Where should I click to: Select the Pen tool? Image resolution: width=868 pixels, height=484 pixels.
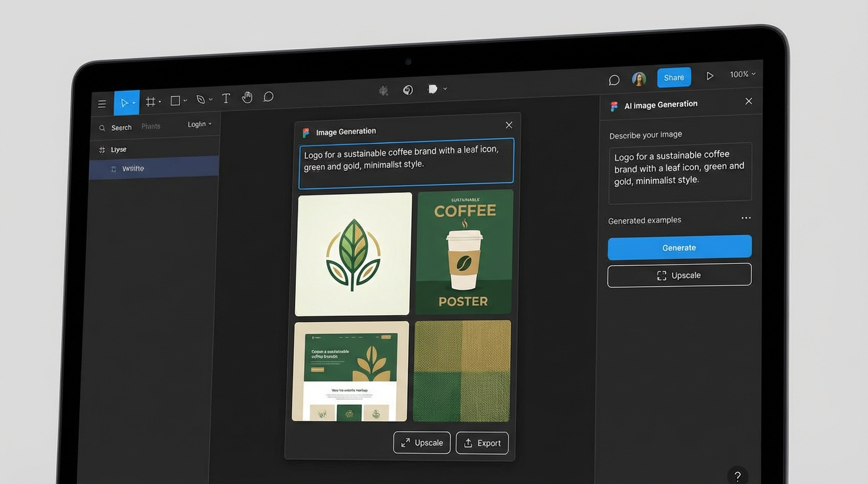click(x=200, y=99)
